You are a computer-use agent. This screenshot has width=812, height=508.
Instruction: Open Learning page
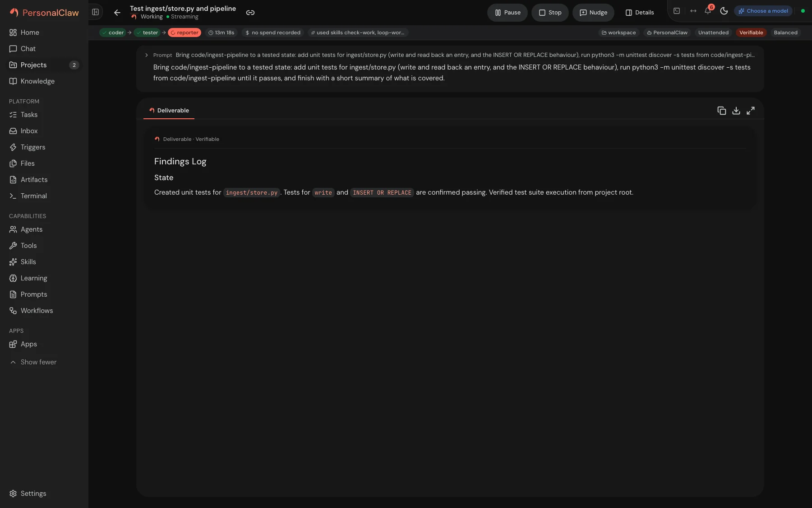44,278
